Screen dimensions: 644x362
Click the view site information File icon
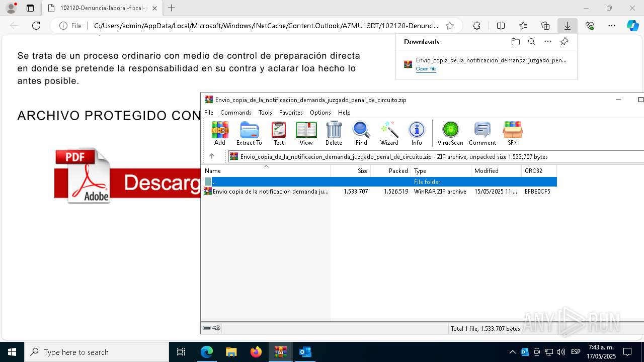pyautogui.click(x=70, y=26)
